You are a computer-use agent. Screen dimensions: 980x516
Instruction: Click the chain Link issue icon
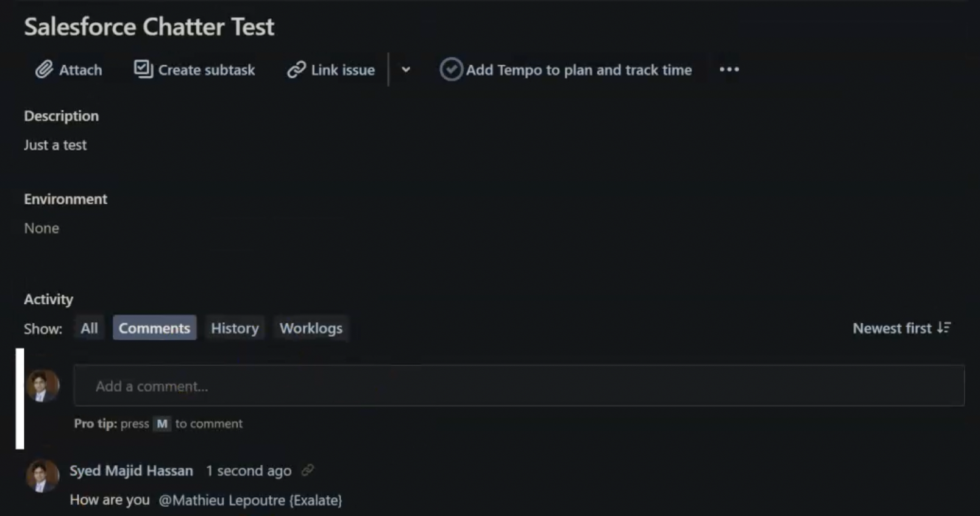tap(296, 70)
